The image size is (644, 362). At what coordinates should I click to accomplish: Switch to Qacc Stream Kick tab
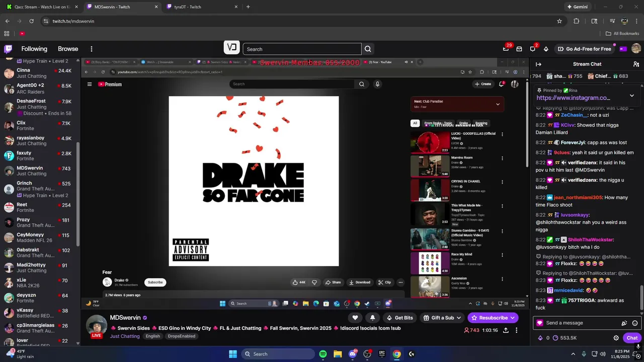[x=43, y=7]
